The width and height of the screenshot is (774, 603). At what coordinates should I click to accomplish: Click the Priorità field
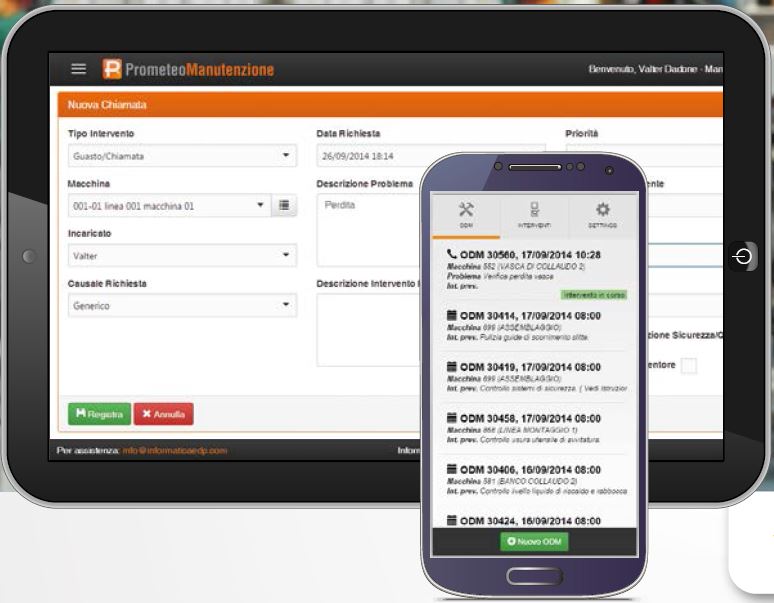click(x=644, y=154)
